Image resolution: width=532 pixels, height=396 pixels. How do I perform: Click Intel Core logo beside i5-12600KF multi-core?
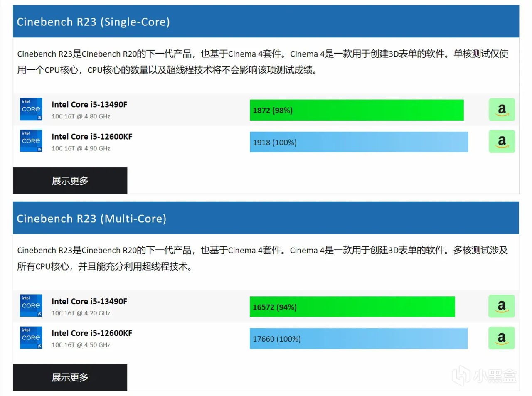(x=31, y=337)
